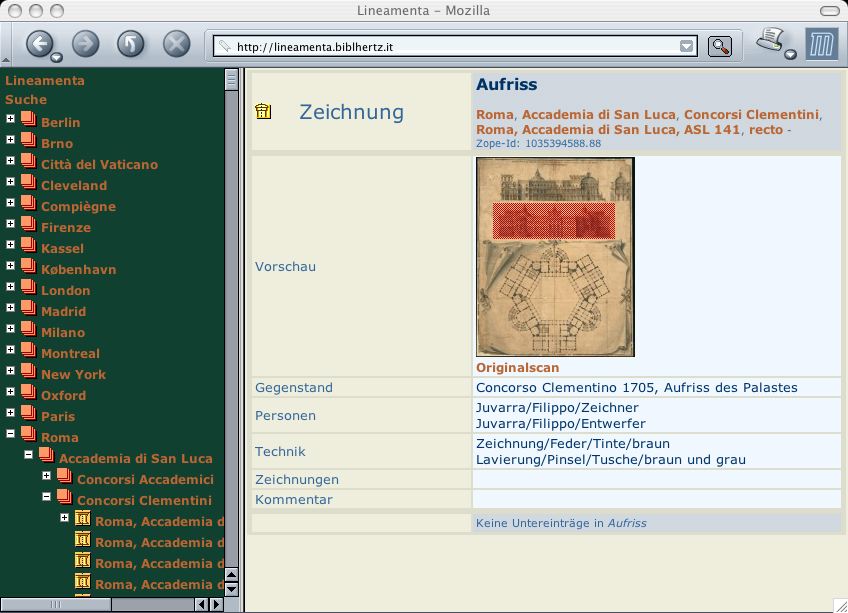Select København in the location tree
Image resolution: width=848 pixels, height=613 pixels.
pyautogui.click(x=78, y=269)
